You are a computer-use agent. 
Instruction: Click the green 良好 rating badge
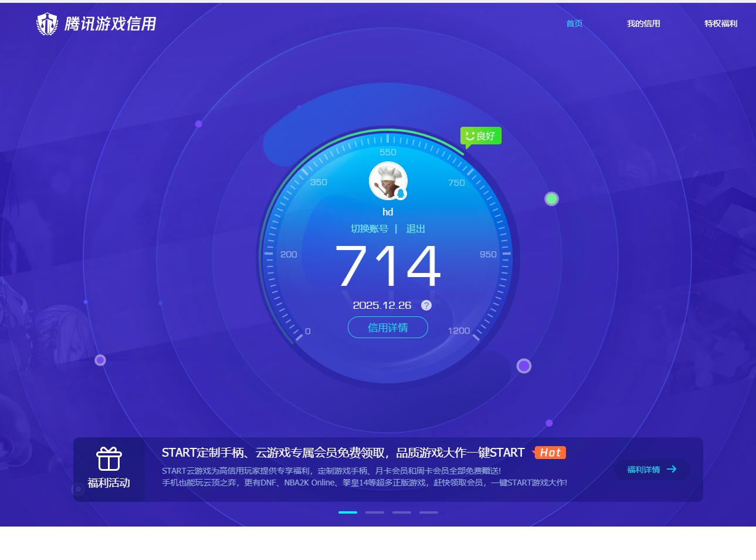480,136
